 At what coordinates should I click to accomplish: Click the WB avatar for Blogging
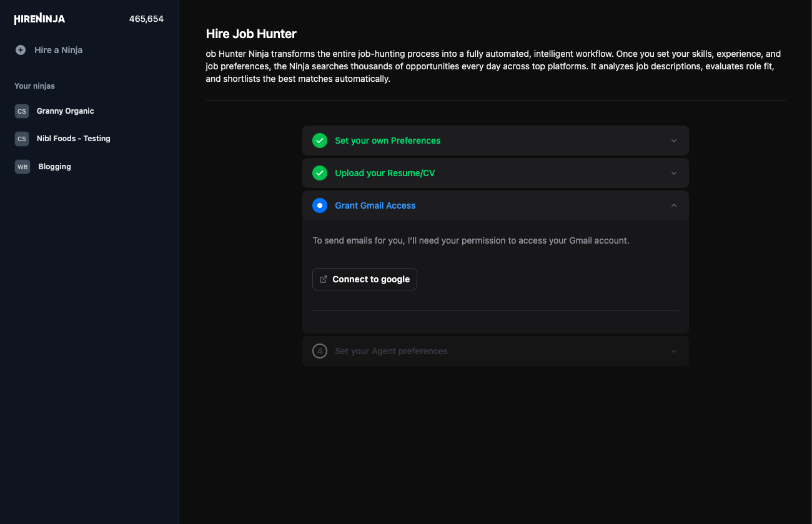[x=22, y=167]
